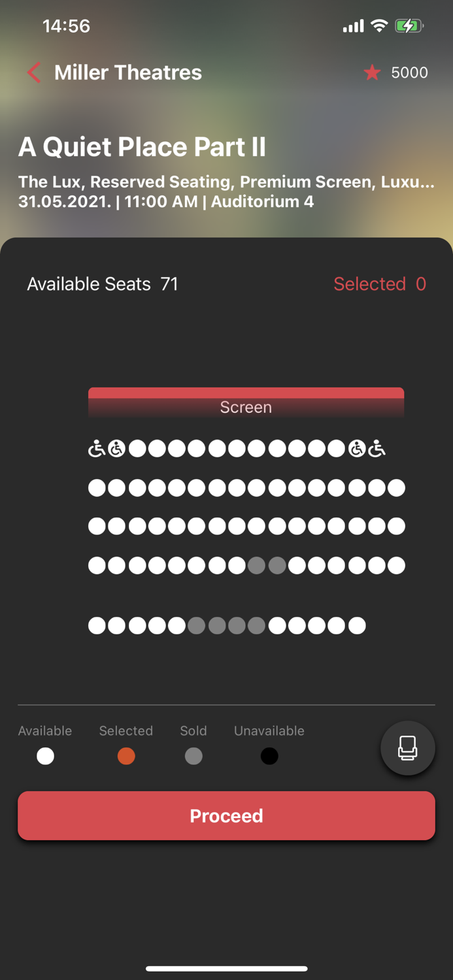Tap the Screen banner above the seats
This screenshot has height=980, width=453.
tap(246, 402)
